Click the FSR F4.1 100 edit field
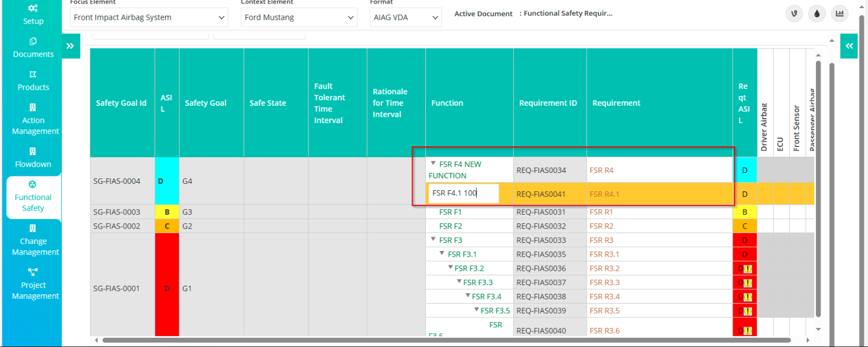Viewport: 868px width, 347px height. point(464,194)
